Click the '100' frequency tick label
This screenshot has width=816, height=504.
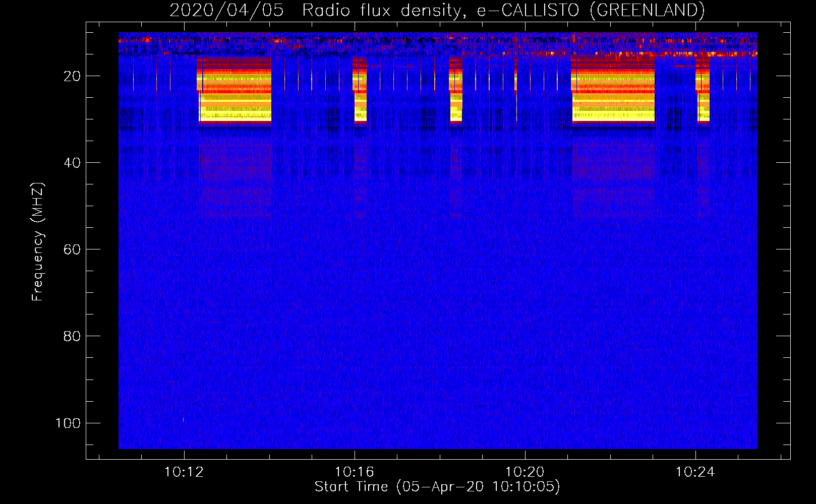tap(68, 423)
